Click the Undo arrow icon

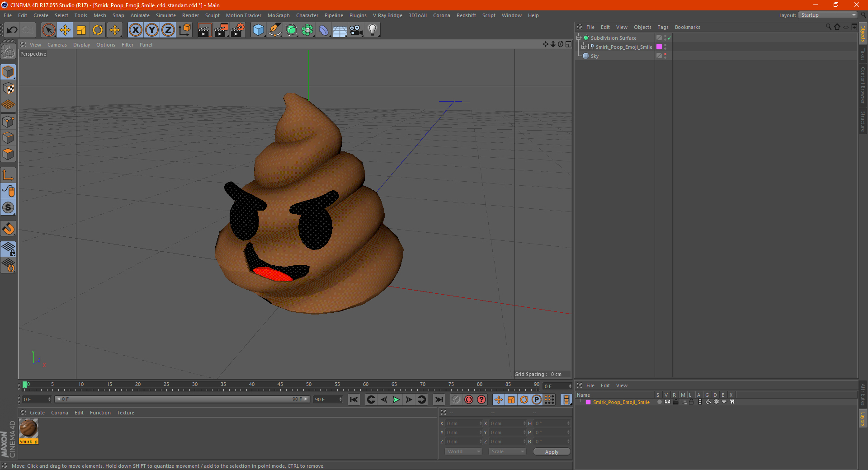[x=12, y=30]
